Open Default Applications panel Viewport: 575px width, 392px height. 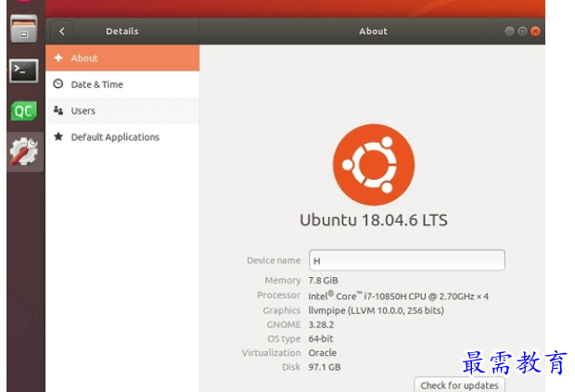(122, 137)
